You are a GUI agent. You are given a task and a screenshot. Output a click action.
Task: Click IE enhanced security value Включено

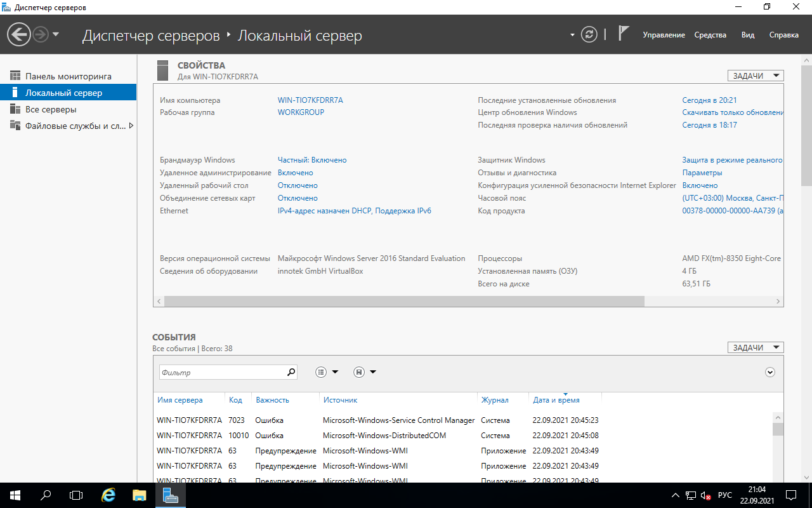point(700,185)
